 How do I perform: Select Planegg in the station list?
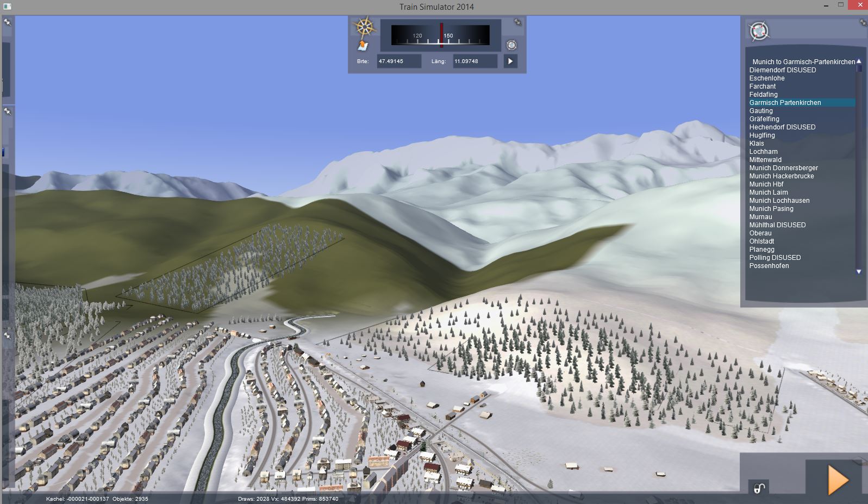[762, 250]
